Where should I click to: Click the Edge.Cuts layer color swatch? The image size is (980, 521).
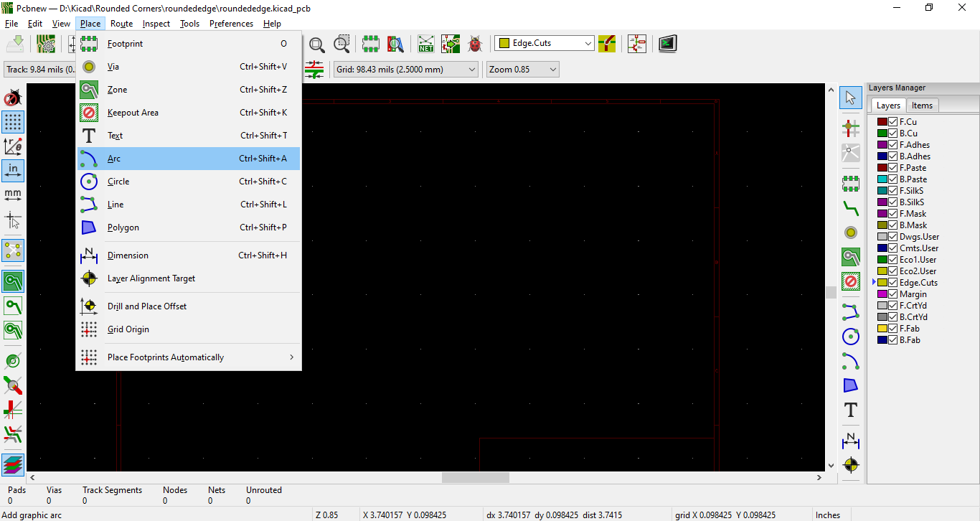point(882,282)
